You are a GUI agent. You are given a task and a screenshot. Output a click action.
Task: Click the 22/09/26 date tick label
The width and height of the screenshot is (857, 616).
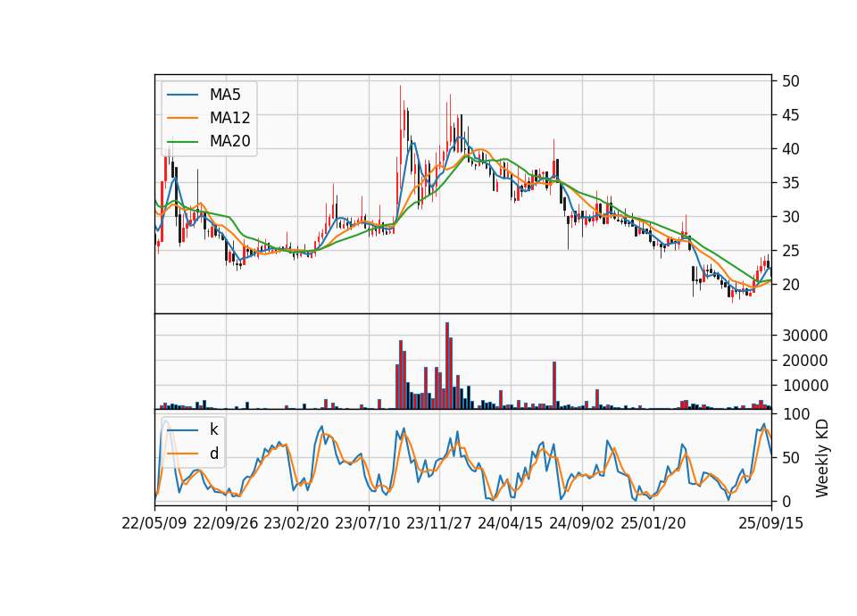pyautogui.click(x=226, y=523)
